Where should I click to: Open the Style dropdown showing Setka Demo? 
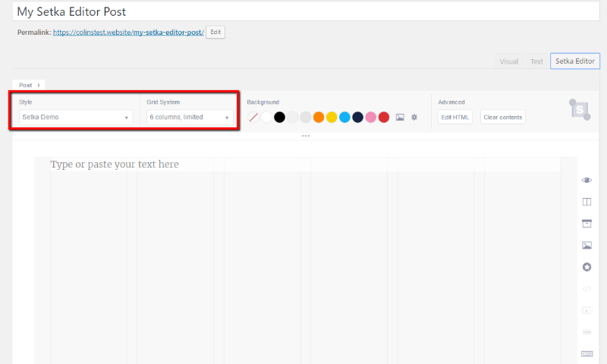[x=75, y=118]
